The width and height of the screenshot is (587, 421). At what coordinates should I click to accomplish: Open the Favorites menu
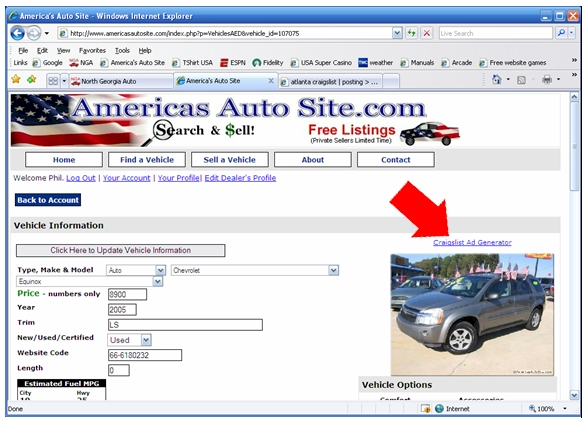pos(92,51)
